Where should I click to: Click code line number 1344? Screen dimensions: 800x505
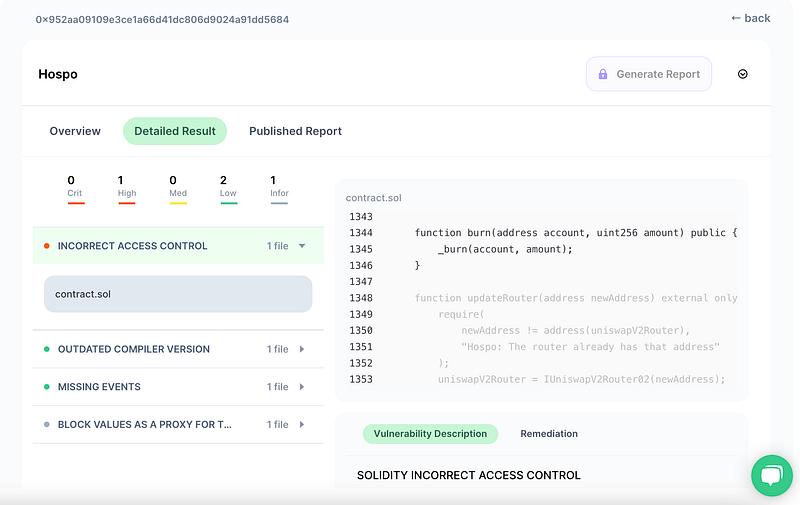point(361,233)
